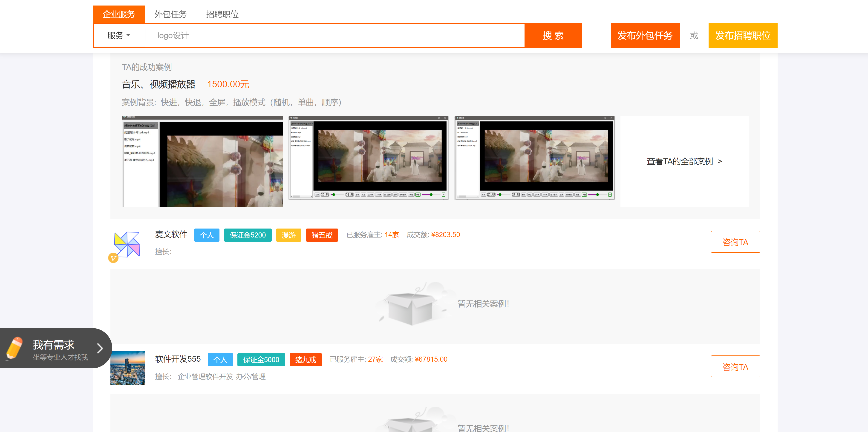
Task: Expand the 服务 search type dropdown
Action: [x=119, y=35]
